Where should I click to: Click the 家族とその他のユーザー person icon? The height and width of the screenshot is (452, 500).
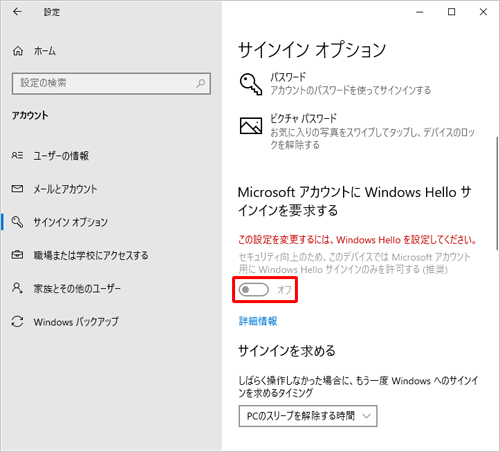pos(17,288)
